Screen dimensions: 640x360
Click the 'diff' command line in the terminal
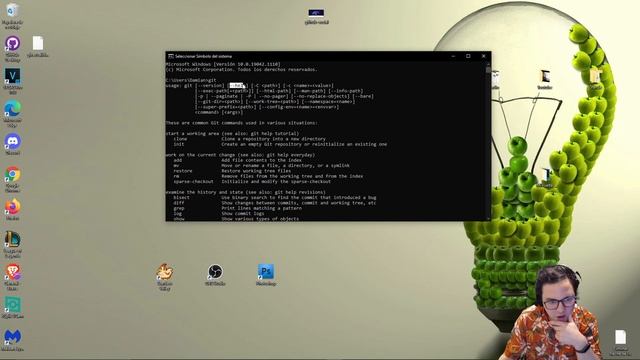[275, 202]
